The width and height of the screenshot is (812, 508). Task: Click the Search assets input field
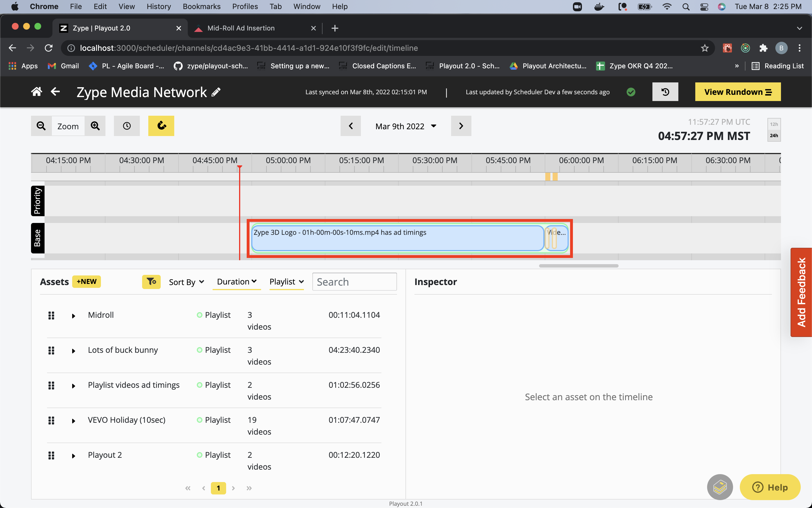(354, 282)
